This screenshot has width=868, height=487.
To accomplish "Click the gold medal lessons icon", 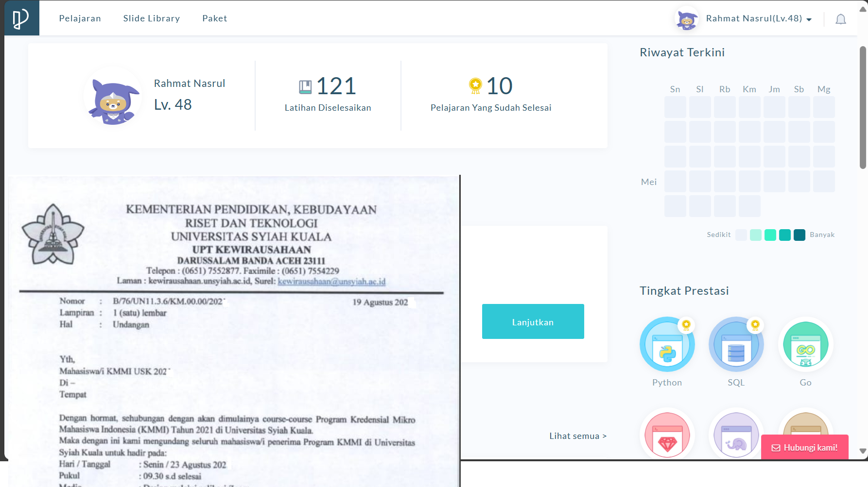I will coord(475,86).
